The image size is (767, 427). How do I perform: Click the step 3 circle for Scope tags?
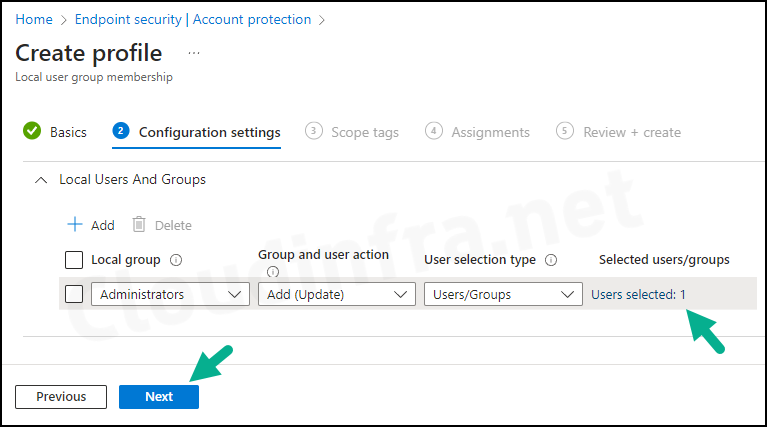click(314, 131)
